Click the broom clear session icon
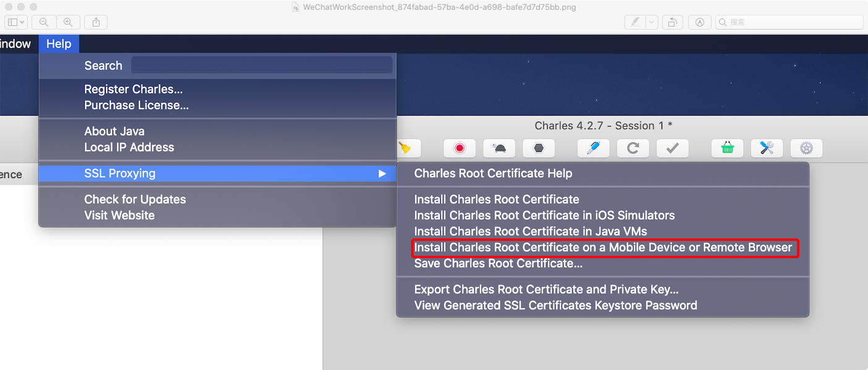The height and width of the screenshot is (370, 868). click(405, 148)
